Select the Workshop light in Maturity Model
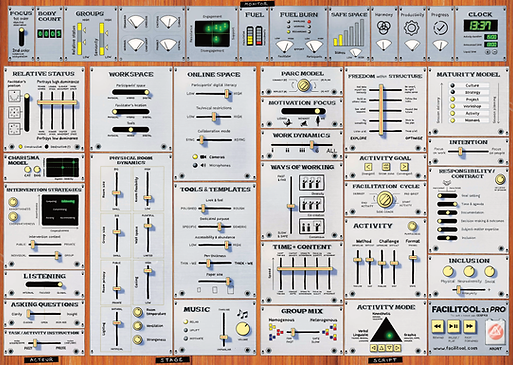Image resolution: width=513 pixels, height=365 pixels. [x=453, y=106]
